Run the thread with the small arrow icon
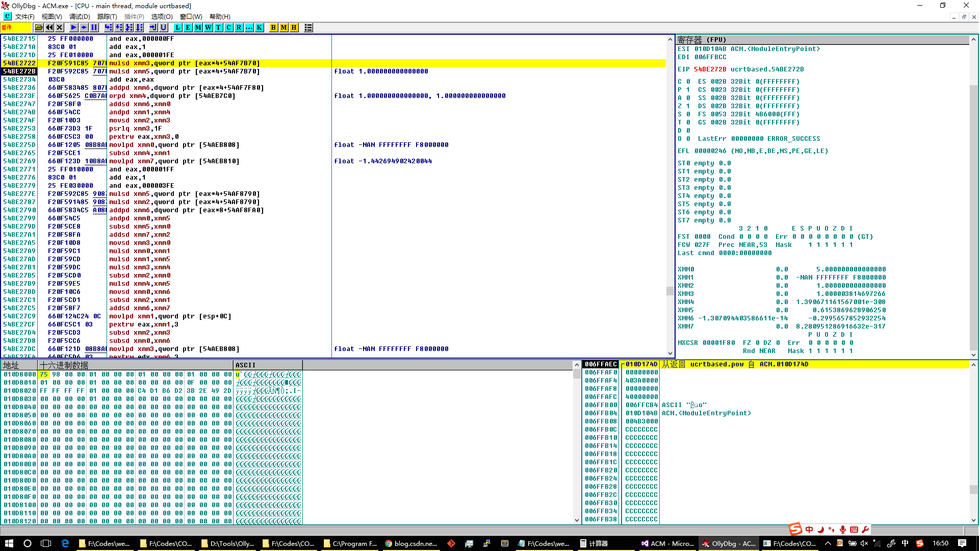 [84, 28]
